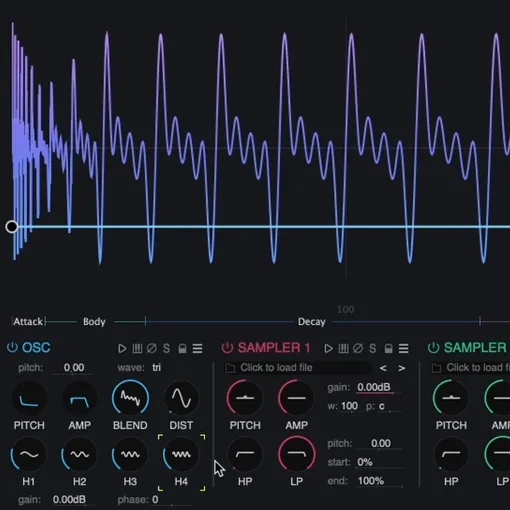Solo the OSC section

pyautogui.click(x=166, y=348)
